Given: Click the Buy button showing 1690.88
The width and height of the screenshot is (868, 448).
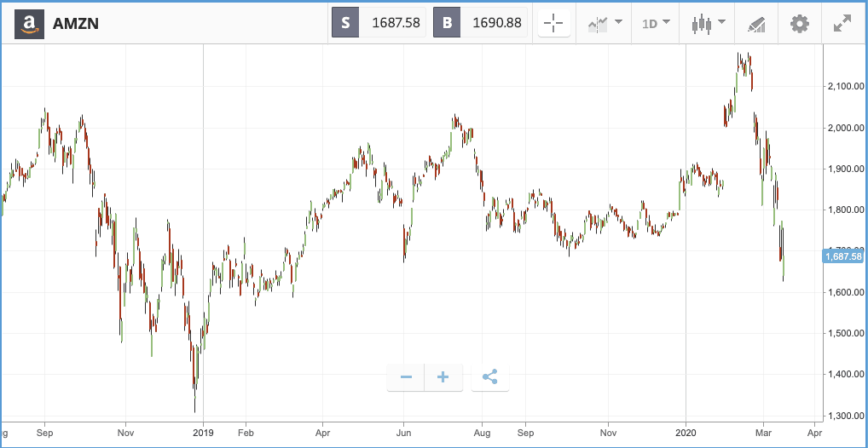Looking at the screenshot, I should coord(480,23).
